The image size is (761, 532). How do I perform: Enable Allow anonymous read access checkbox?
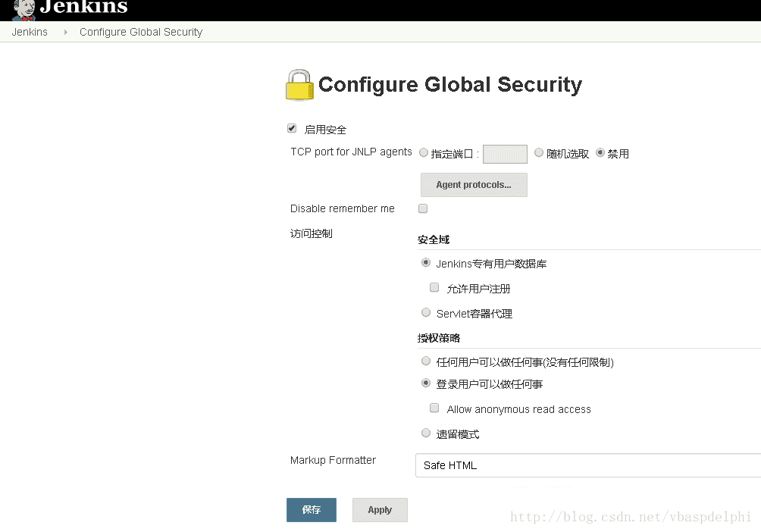point(434,408)
